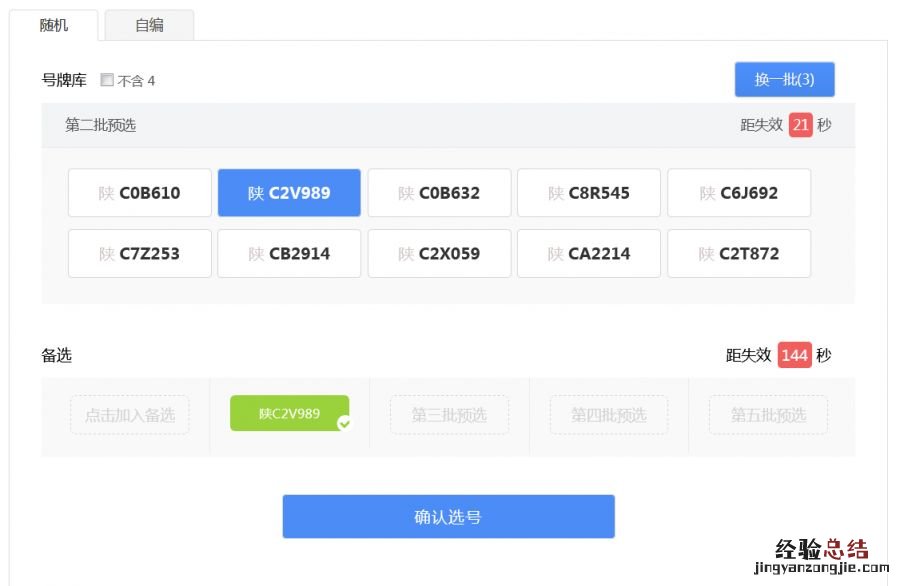Pick plate 陕 C2T872
Viewport: 904px width, 586px height.
click(x=739, y=254)
